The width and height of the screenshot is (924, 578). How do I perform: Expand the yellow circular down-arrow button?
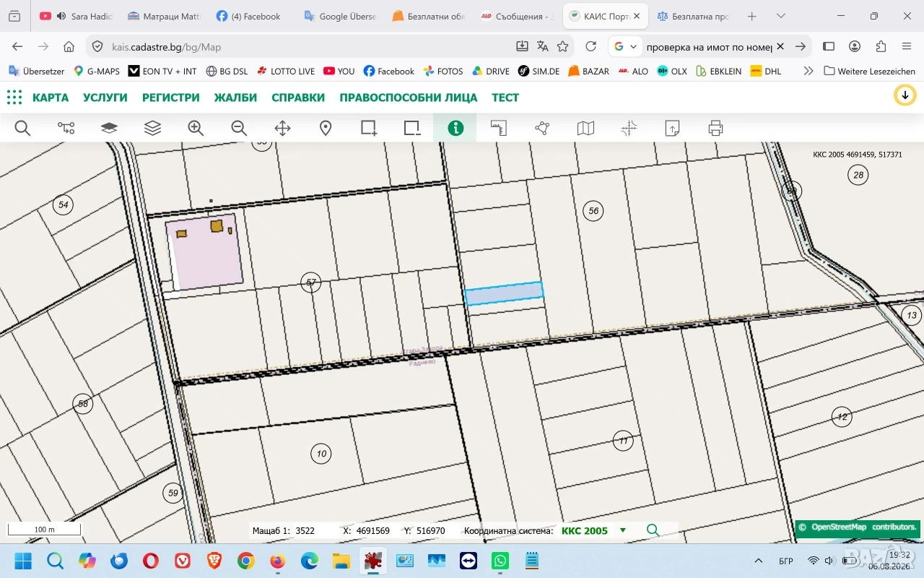pyautogui.click(x=905, y=95)
